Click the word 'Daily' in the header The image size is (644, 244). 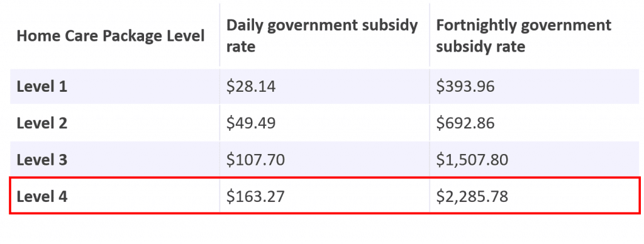click(x=243, y=26)
